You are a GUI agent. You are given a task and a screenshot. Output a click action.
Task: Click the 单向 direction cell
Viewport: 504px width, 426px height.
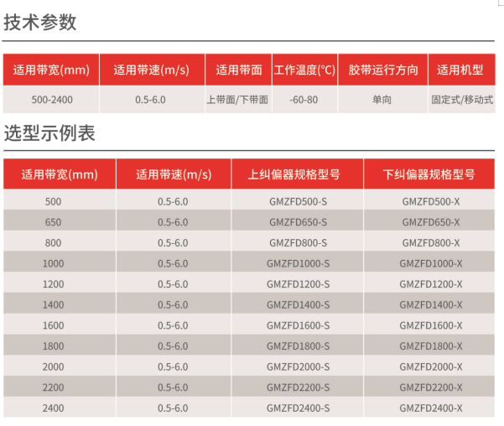pos(382,99)
